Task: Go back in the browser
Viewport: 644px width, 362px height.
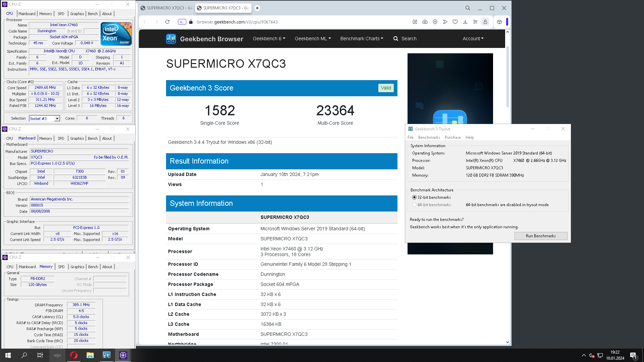Action: [x=145, y=22]
